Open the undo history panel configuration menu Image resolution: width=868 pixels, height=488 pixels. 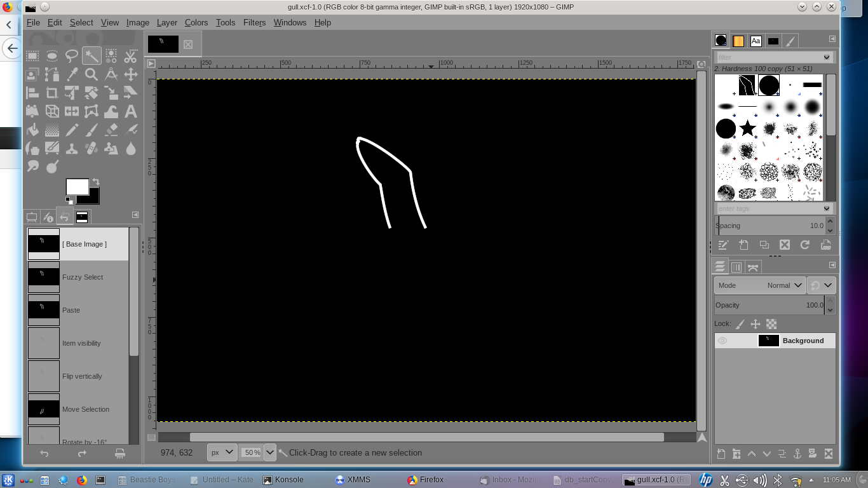coord(135,215)
